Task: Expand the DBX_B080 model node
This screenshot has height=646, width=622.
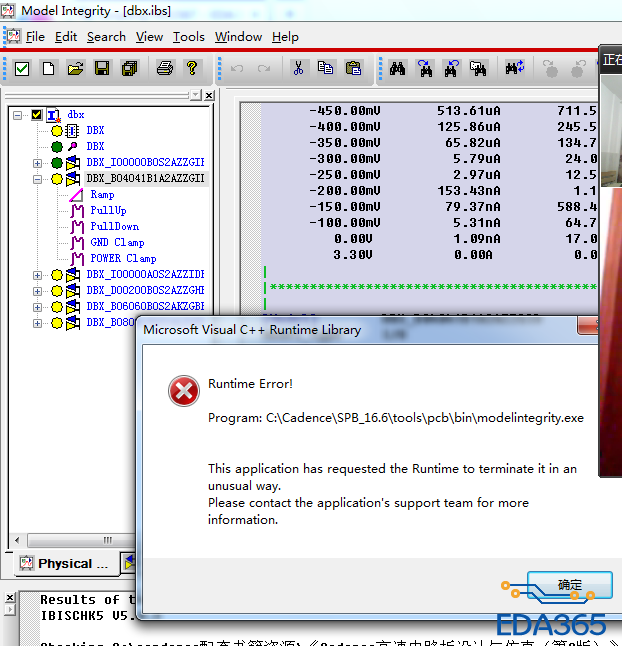Action: [x=37, y=323]
